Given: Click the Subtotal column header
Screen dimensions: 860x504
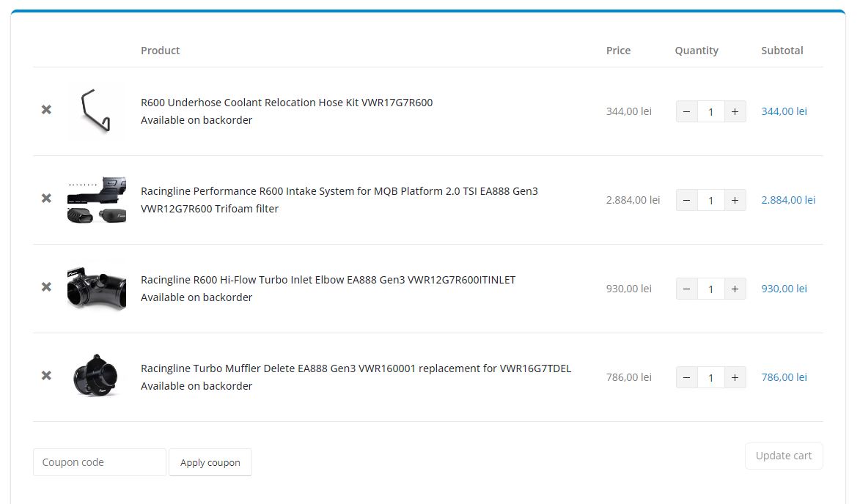Looking at the screenshot, I should (782, 51).
